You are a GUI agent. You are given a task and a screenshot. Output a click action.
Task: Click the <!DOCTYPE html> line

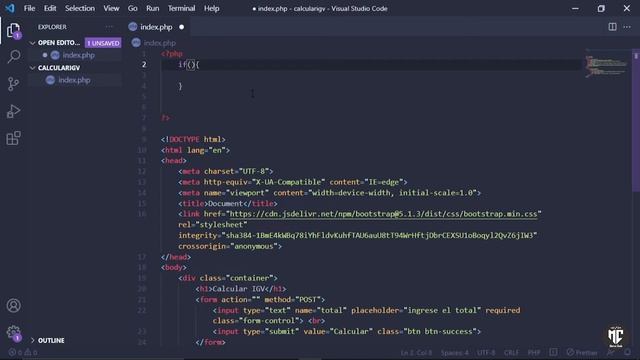pos(193,140)
